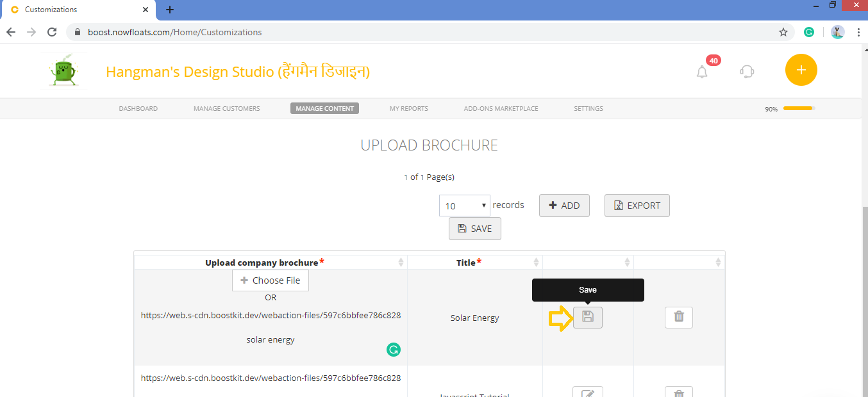Select the Manage Content menu

324,109
